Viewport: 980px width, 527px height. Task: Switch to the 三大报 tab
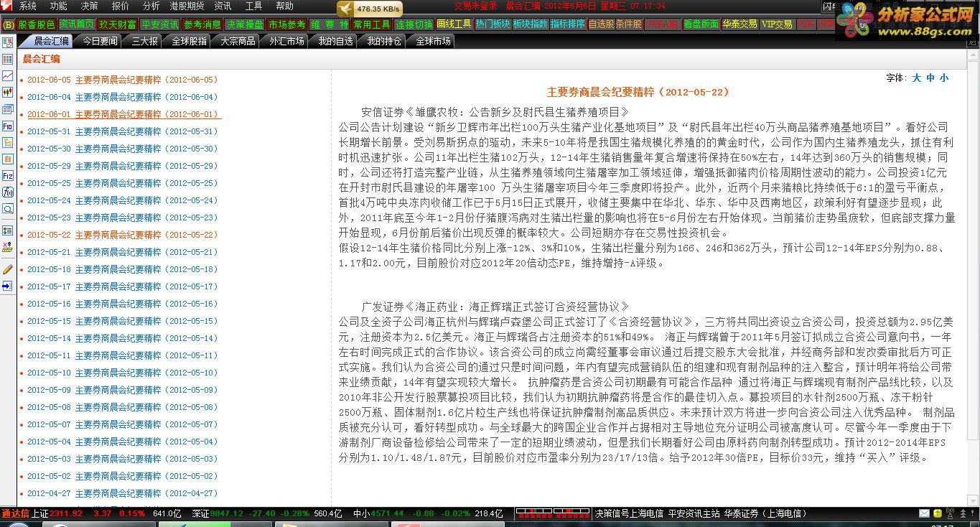click(144, 41)
